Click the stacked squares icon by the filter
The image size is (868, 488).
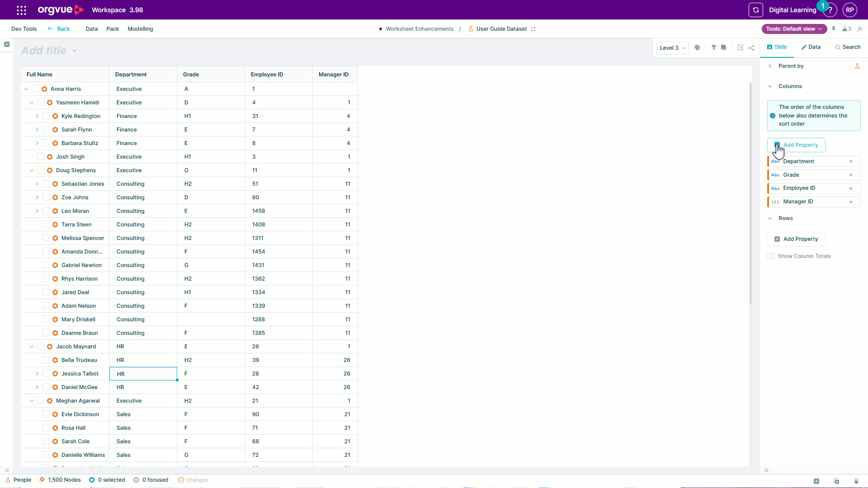724,47
